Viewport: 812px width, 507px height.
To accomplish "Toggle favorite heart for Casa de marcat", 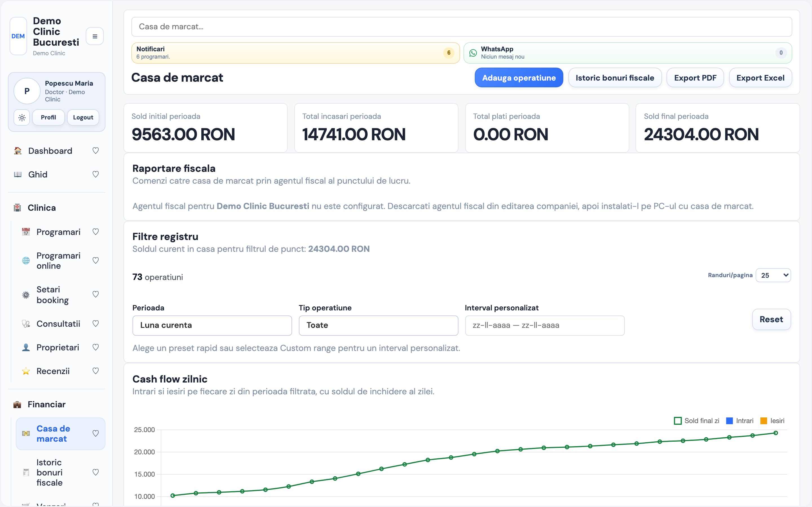I will tap(96, 433).
